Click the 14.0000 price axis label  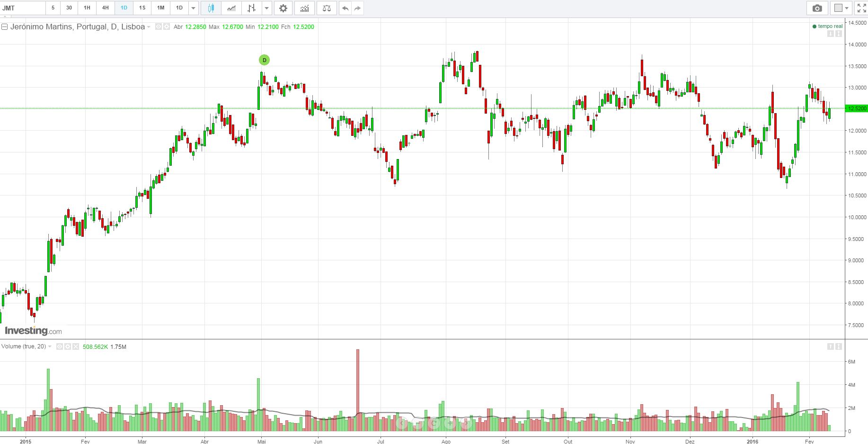click(857, 44)
